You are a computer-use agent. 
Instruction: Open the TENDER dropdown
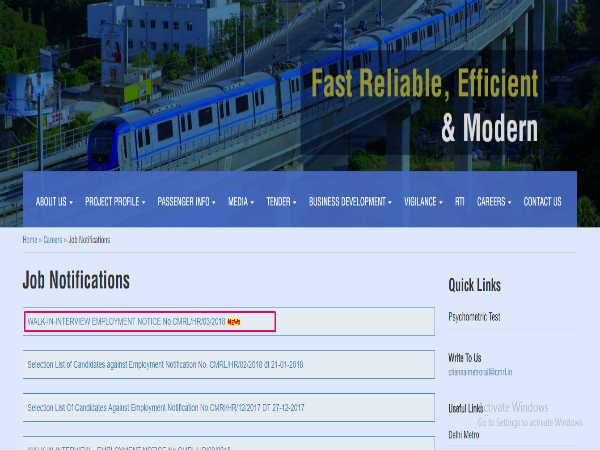[x=281, y=202]
